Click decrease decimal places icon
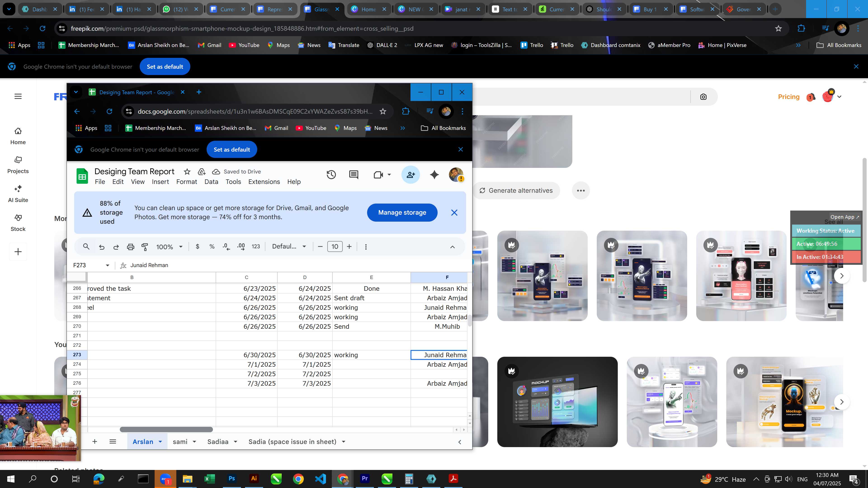 coord(226,246)
